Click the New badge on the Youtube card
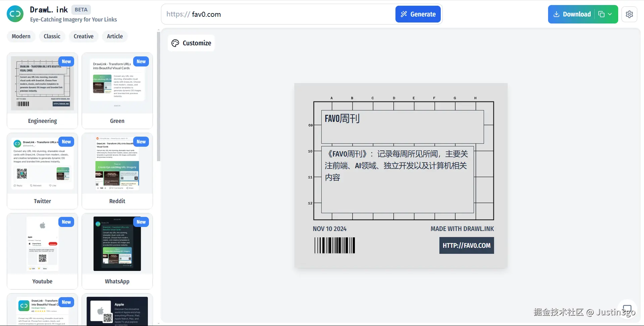The image size is (644, 326). pos(66,222)
